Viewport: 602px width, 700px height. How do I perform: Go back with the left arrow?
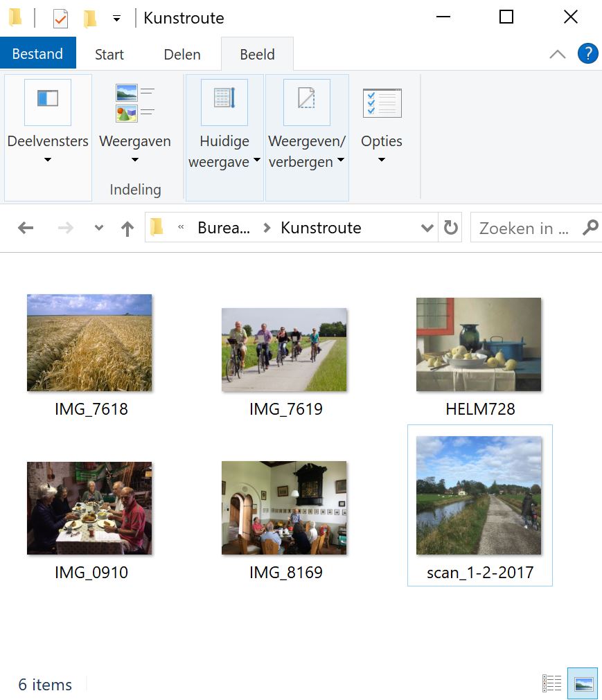pyautogui.click(x=26, y=228)
